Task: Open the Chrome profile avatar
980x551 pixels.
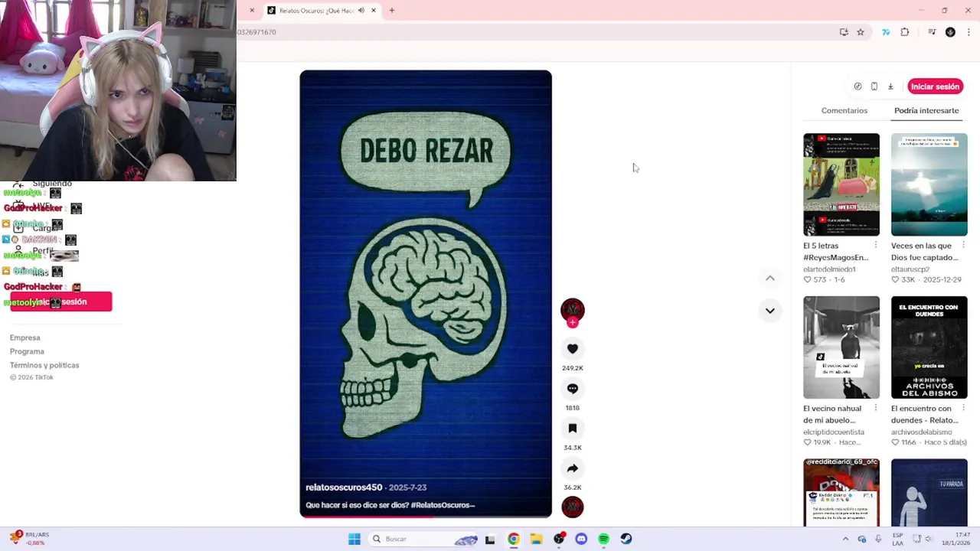Action: pos(950,32)
